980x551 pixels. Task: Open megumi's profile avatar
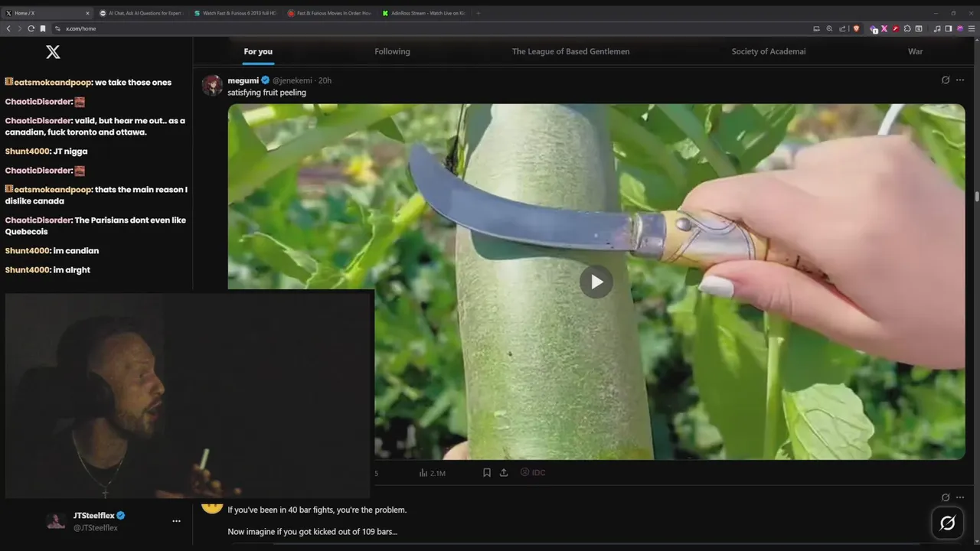(x=212, y=85)
